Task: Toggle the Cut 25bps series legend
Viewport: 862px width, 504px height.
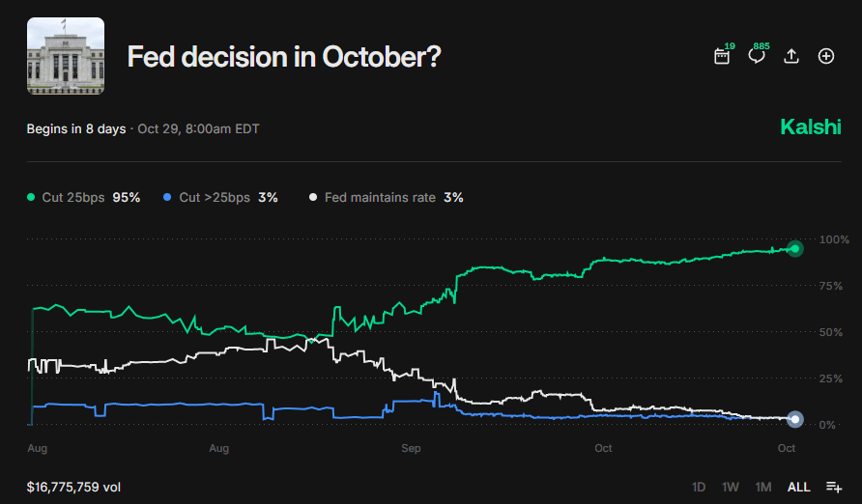Action: (84, 197)
